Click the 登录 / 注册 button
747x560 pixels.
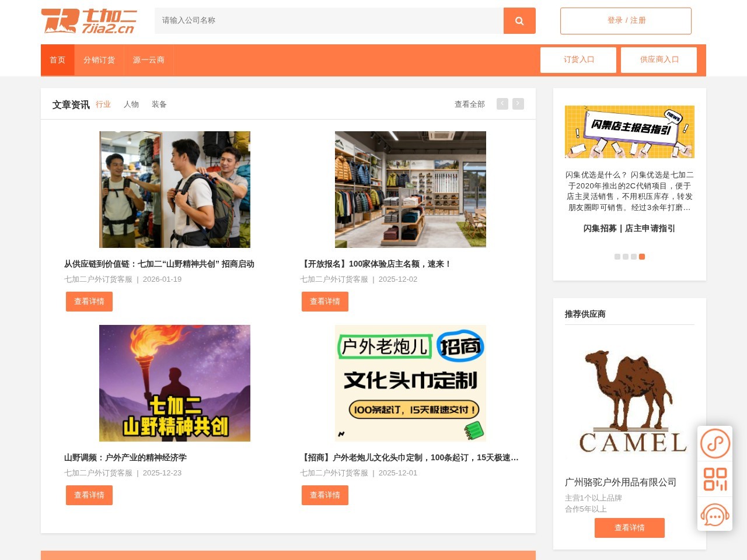tap(626, 20)
